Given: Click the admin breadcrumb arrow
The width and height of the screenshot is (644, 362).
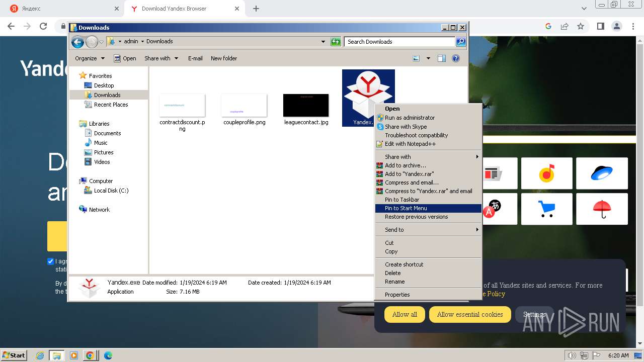Looking at the screenshot, I should (142, 41).
